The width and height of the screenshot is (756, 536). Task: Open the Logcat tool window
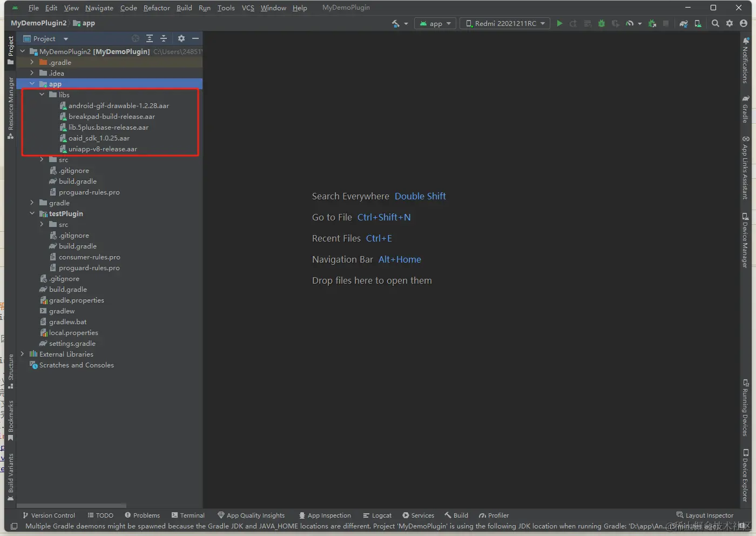pyautogui.click(x=377, y=515)
